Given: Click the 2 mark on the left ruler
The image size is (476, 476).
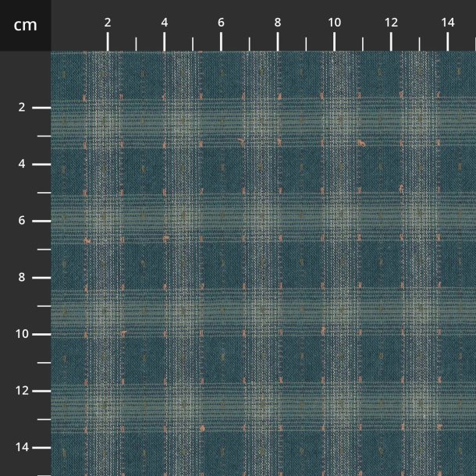Looking at the screenshot, I should point(22,108).
